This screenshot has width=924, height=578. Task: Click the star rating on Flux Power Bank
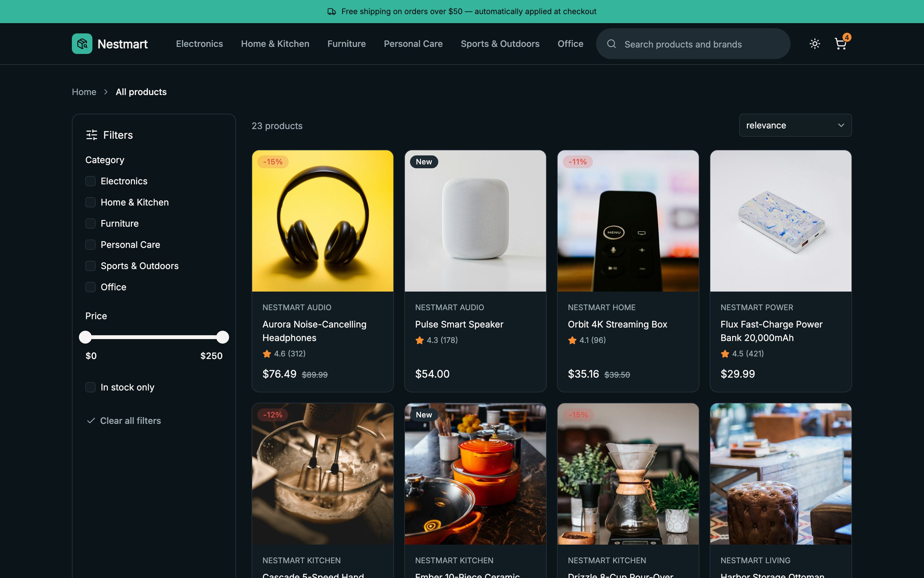742,354
